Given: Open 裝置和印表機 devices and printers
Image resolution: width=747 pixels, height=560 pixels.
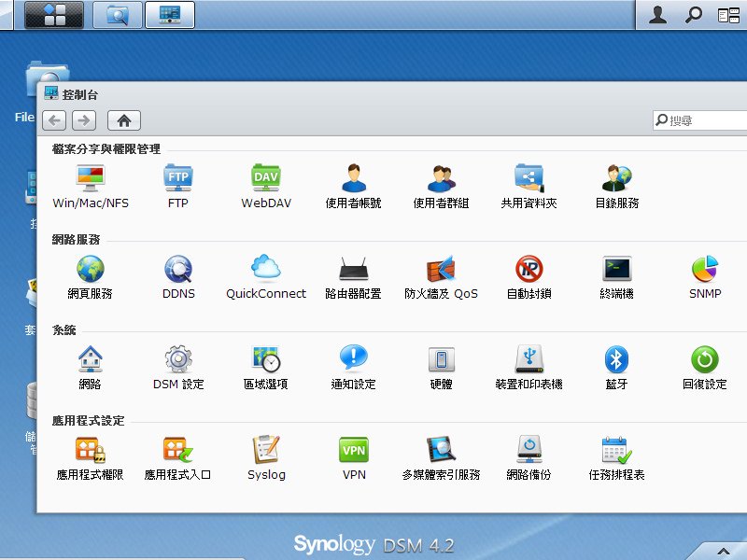Looking at the screenshot, I should coord(529,368).
